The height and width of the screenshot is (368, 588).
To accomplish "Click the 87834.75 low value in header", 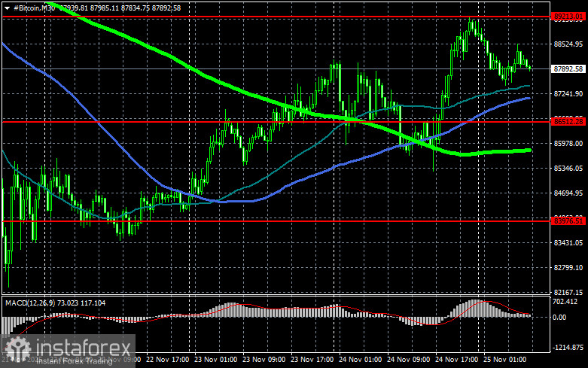I will (x=135, y=8).
